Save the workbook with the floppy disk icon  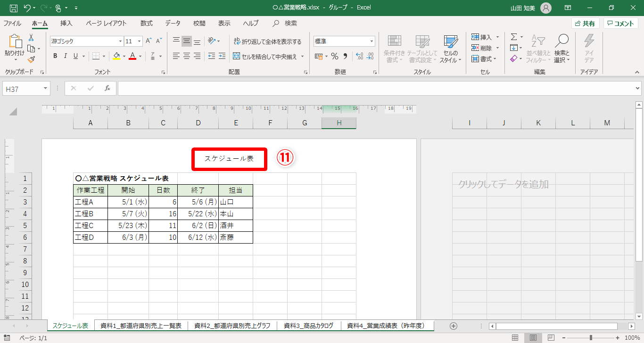coord(14,8)
